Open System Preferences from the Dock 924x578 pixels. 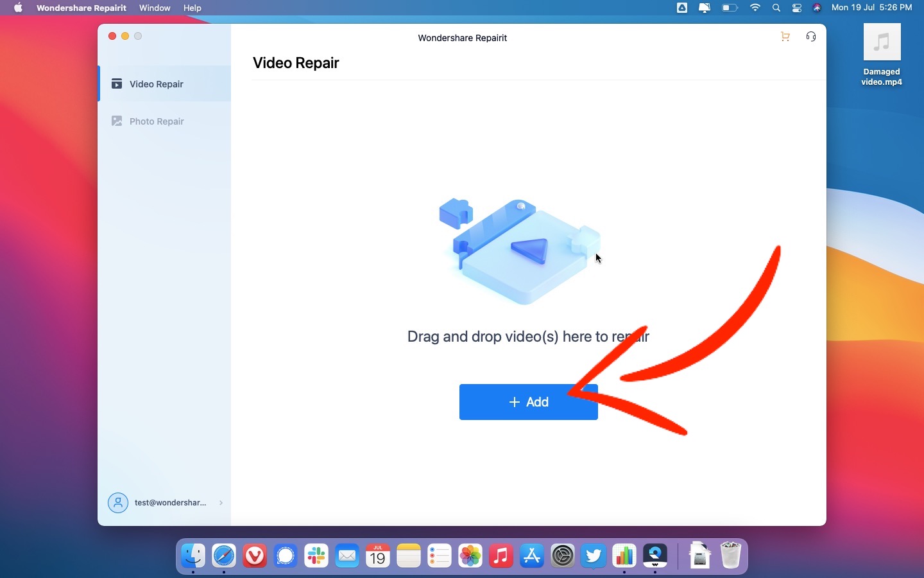pyautogui.click(x=563, y=556)
